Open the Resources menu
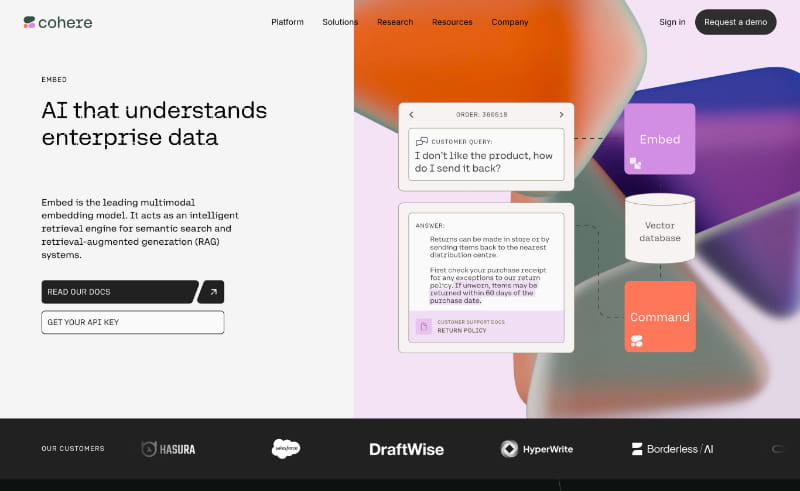 pos(452,22)
